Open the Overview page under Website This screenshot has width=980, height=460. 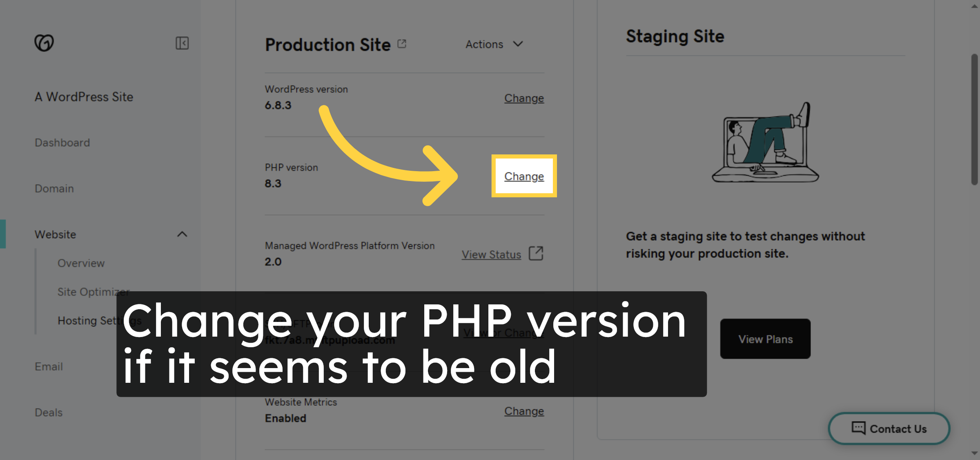pyautogui.click(x=81, y=263)
